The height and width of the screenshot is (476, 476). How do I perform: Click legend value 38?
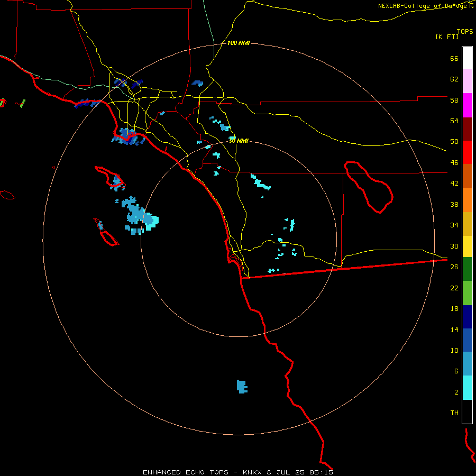pyautogui.click(x=454, y=204)
